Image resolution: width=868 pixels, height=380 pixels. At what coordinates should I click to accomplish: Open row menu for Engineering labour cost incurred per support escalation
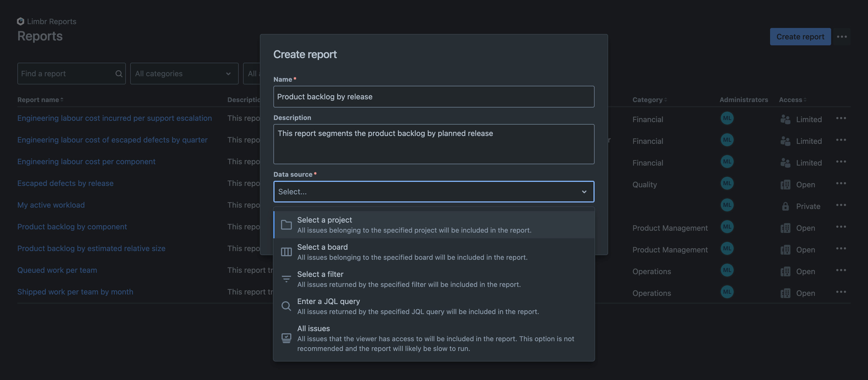(x=841, y=118)
